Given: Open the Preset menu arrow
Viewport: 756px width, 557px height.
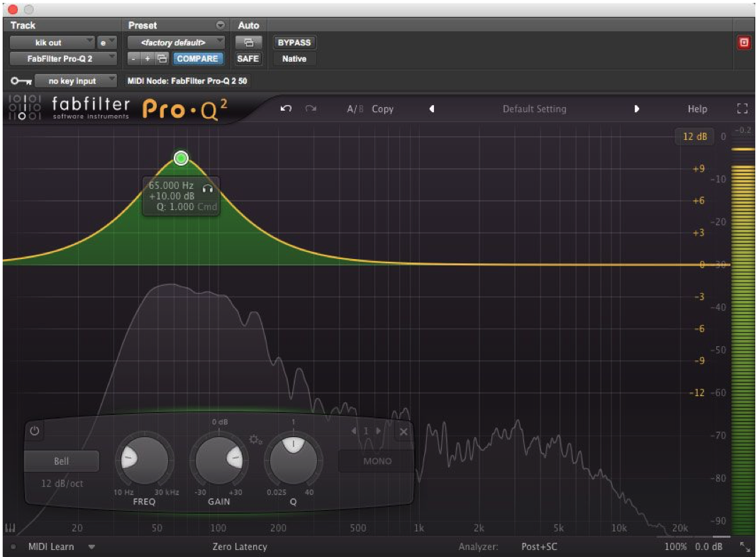Looking at the screenshot, I should (x=221, y=25).
